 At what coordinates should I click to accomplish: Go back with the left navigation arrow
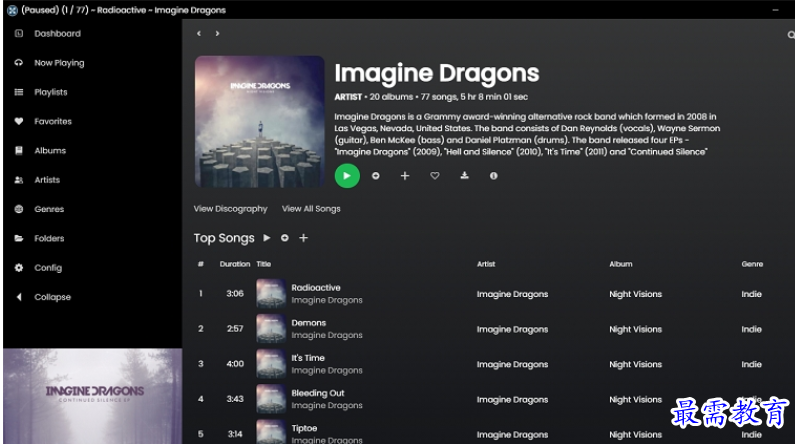[199, 33]
